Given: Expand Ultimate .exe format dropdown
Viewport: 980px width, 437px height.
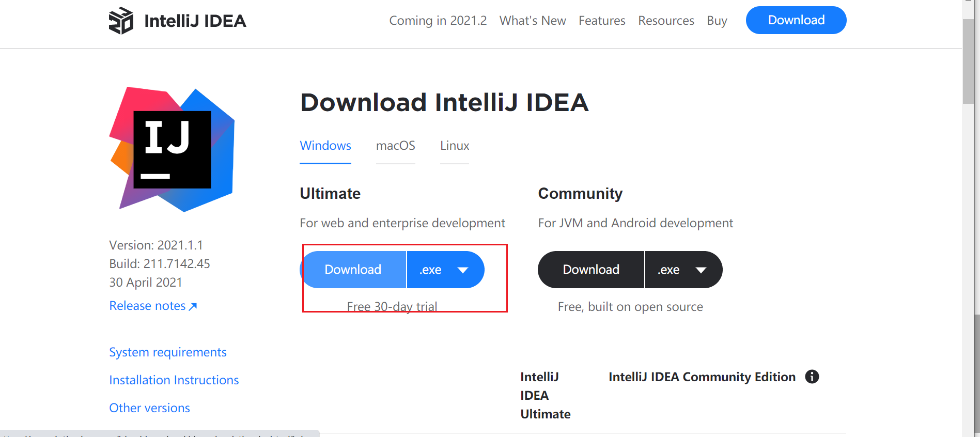Looking at the screenshot, I should (x=446, y=270).
